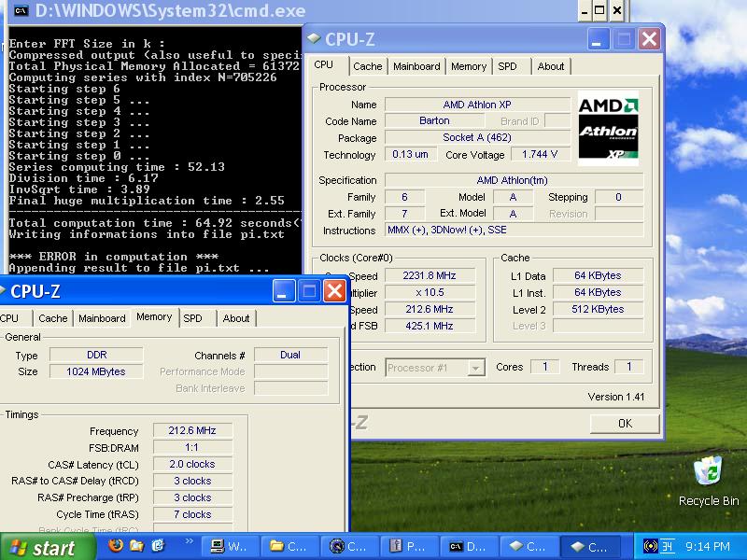Screen dimensions: 747x560
Task: Click the 'Version 1.41' label in CPU-Z
Action: pos(615,397)
